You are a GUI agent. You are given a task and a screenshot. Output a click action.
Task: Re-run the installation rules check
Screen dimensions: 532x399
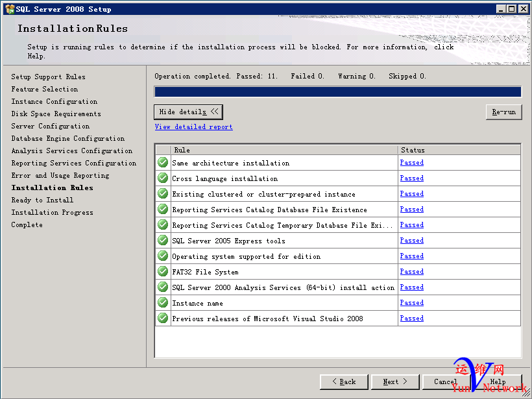[504, 112]
